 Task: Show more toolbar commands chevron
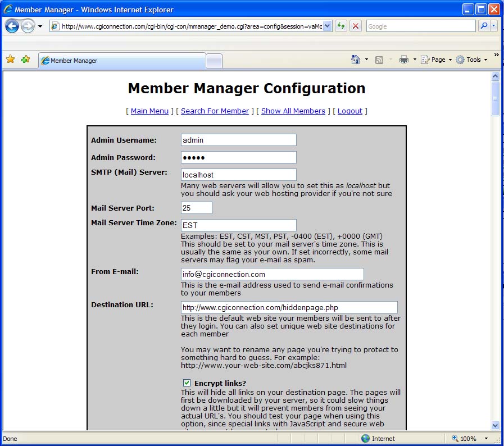coord(496,55)
